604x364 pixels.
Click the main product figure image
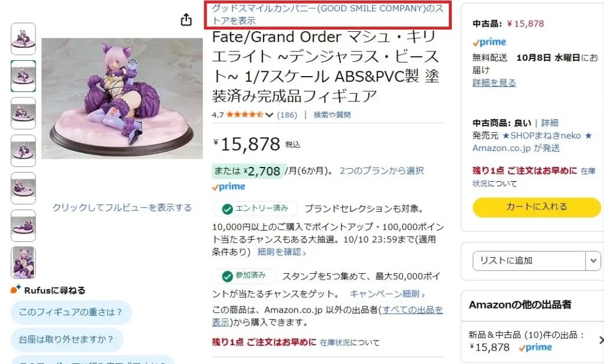tap(122, 98)
